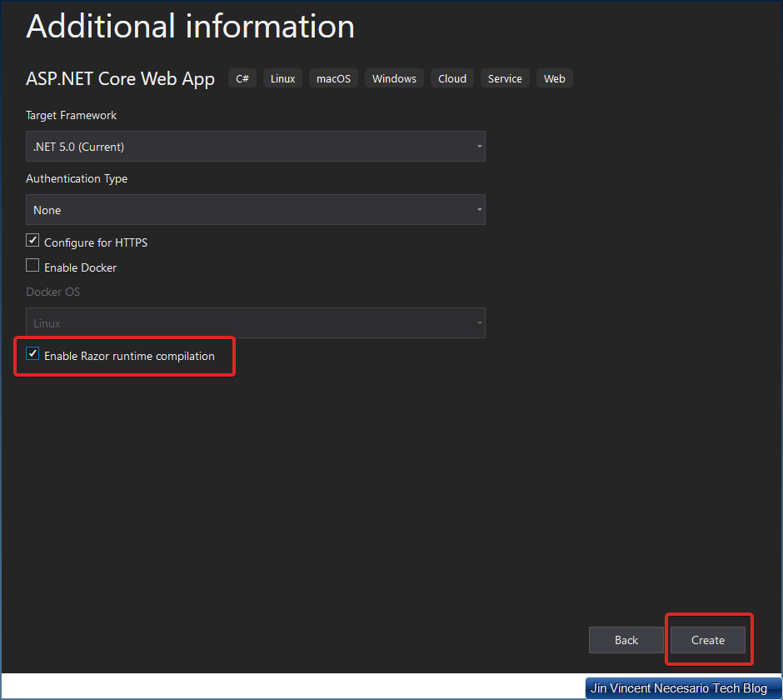Select the Linux platform tag

coord(283,78)
